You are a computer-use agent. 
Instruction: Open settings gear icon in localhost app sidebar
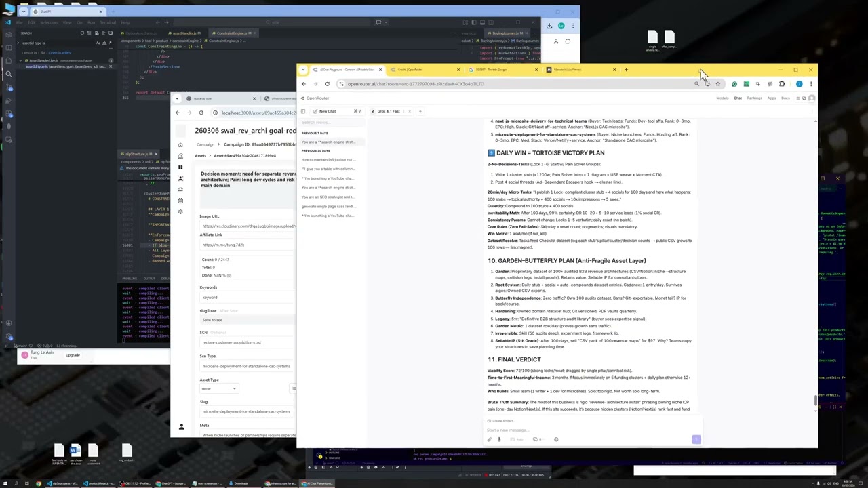[x=180, y=211]
